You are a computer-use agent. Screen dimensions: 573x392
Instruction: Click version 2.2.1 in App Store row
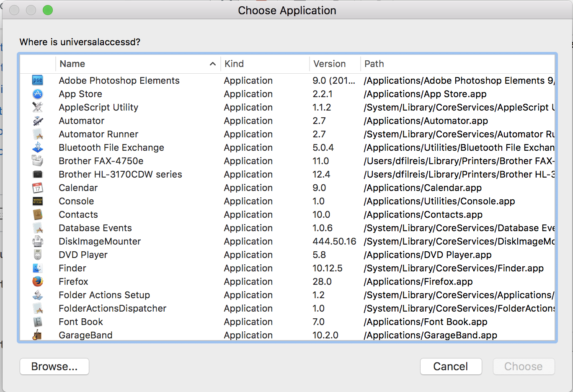tap(323, 94)
